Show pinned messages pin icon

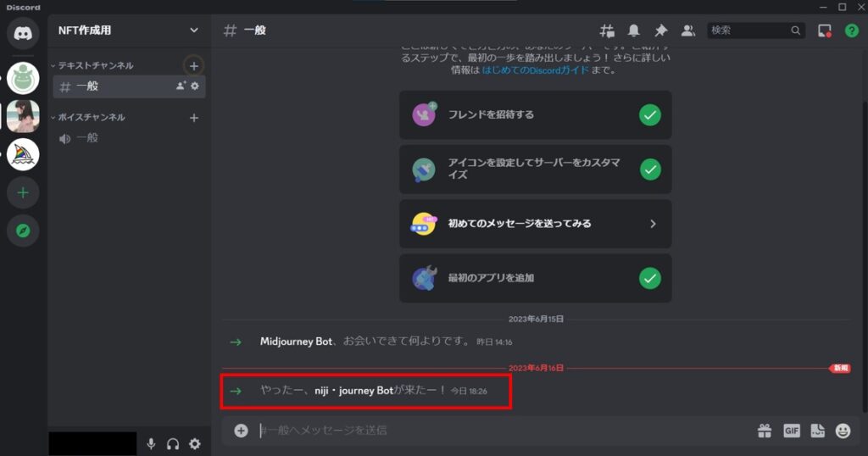661,31
